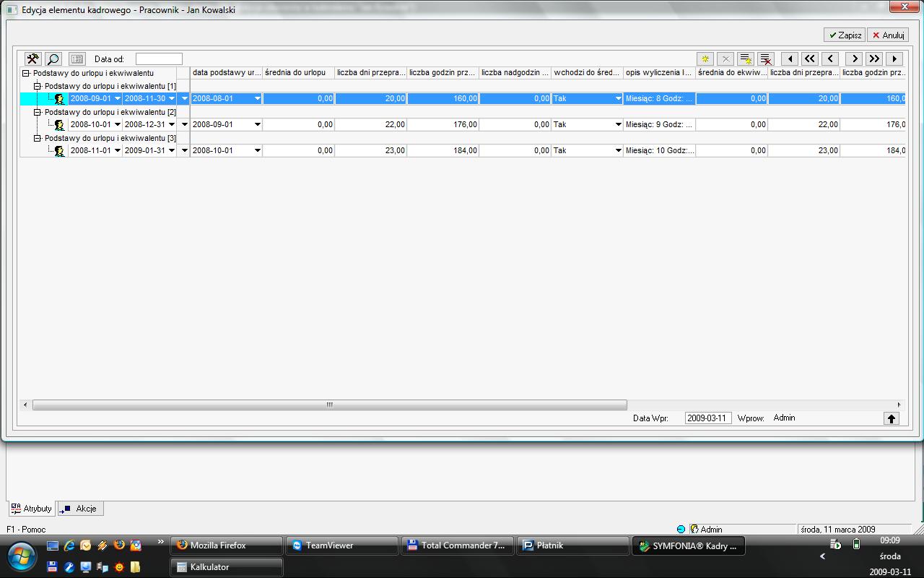Click the hammer and wrench tools icon

pyautogui.click(x=32, y=59)
